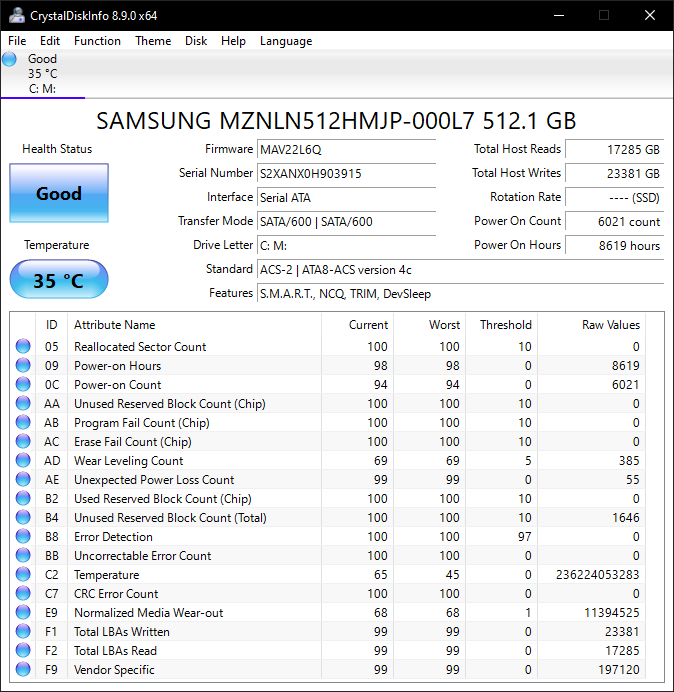Click status orb for Unused Reserved Block Count (Chip)
The height and width of the screenshot is (692, 674).
[x=23, y=403]
